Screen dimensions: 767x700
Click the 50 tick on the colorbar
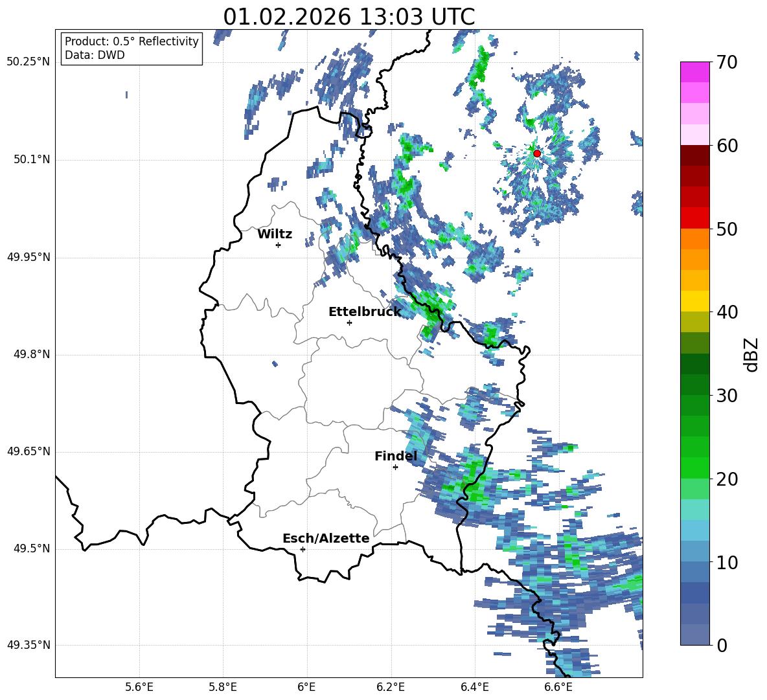[727, 229]
